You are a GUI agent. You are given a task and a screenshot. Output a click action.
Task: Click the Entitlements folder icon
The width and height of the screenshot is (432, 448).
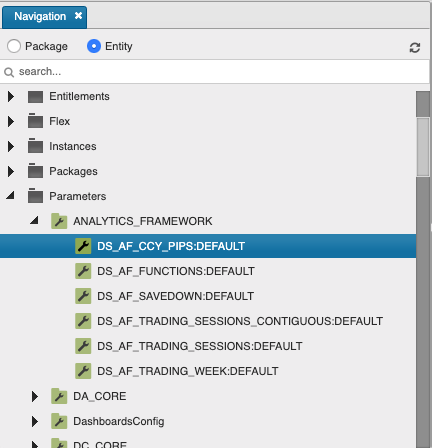tap(35, 97)
